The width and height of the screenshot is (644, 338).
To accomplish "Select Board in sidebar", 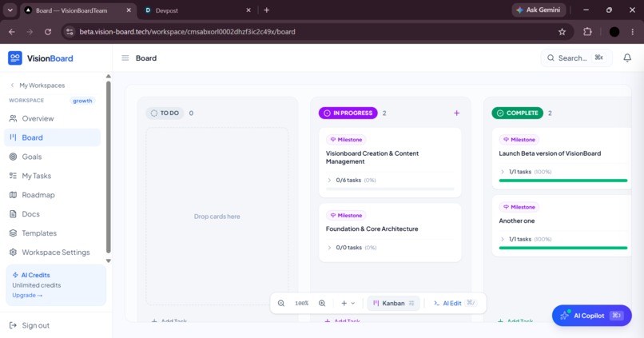I will point(52,137).
